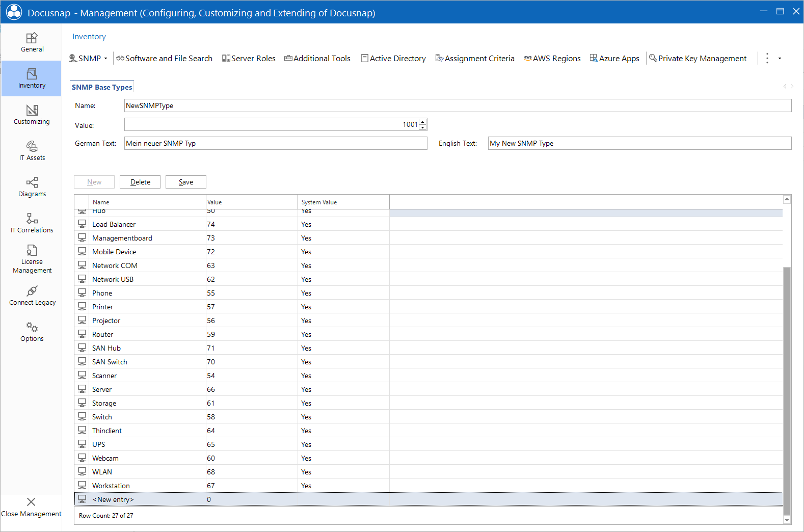Decrease Value with spinner down arrow
Screen dimensions: 804x532
pos(423,127)
